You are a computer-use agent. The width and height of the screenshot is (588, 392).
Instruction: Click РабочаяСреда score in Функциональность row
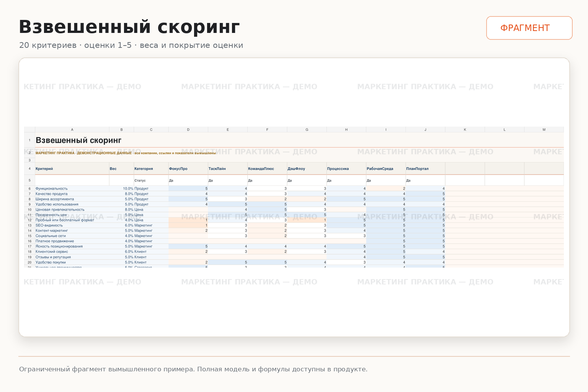click(x=386, y=189)
